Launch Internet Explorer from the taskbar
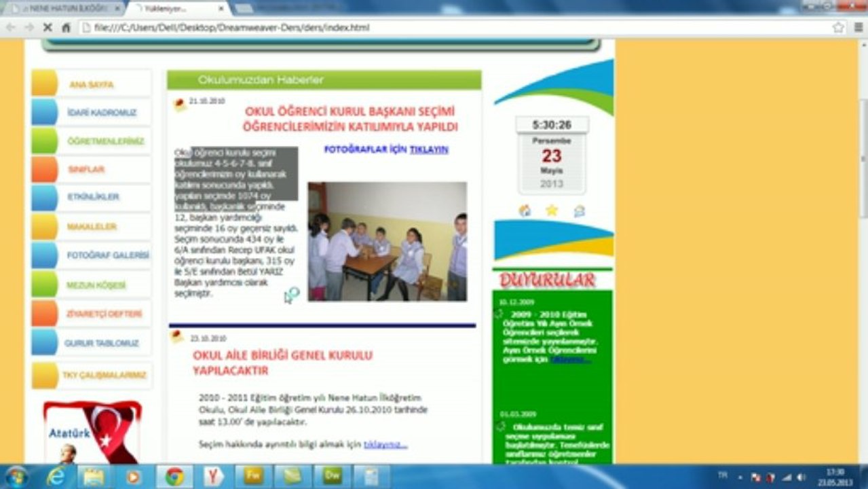The height and width of the screenshot is (489, 868). point(55,476)
